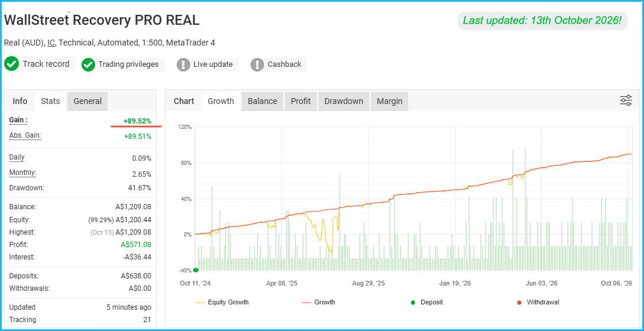This screenshot has height=331, width=644.
Task: Click the Jun 03, '26 axis date
Action: pyautogui.click(x=542, y=283)
